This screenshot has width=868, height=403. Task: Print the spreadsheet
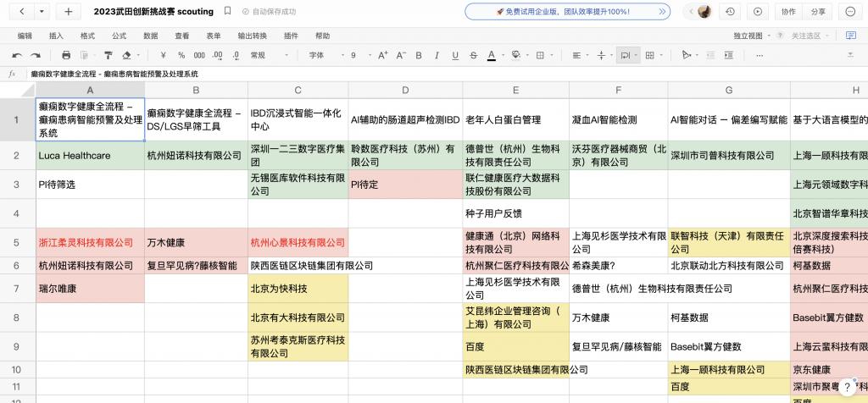tap(66, 55)
